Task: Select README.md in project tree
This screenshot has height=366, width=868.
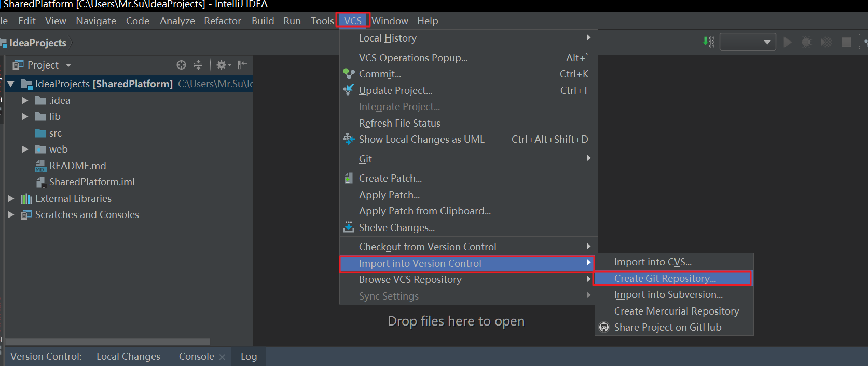Action: 77,166
